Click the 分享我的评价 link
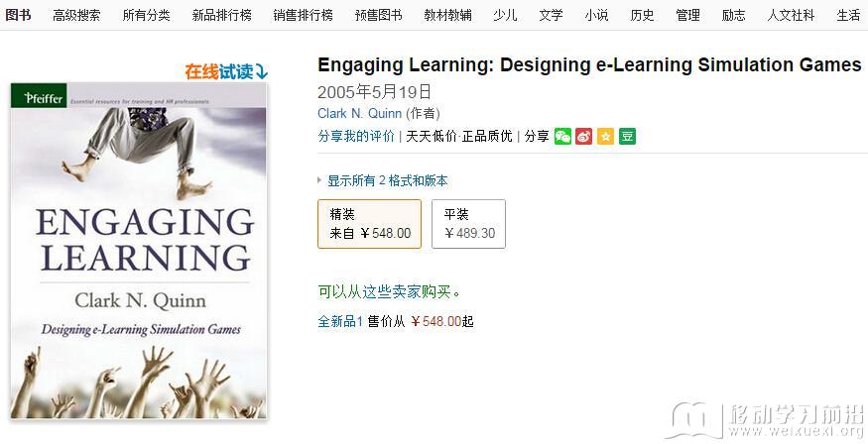 pyautogui.click(x=356, y=136)
